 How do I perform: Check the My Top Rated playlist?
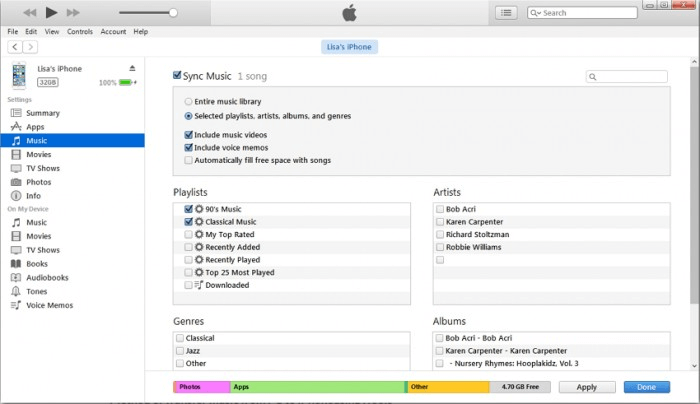click(x=188, y=233)
